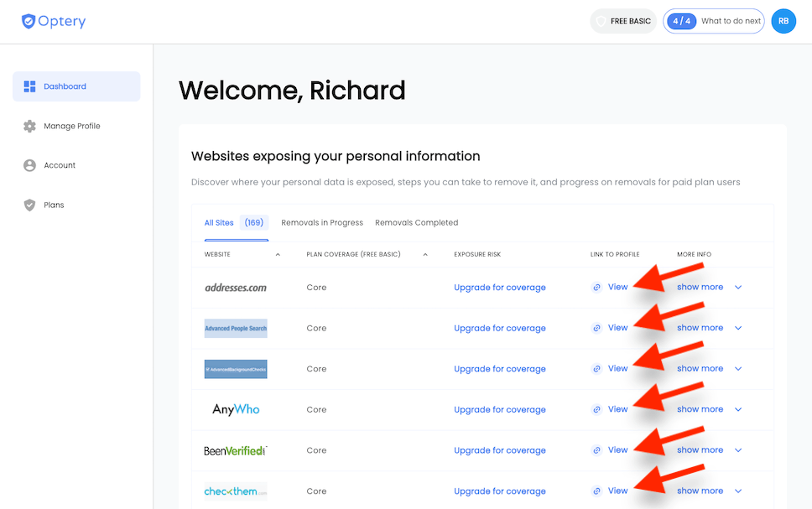Click the FREE BASIC plan badge
This screenshot has height=509, width=812.
(x=623, y=21)
